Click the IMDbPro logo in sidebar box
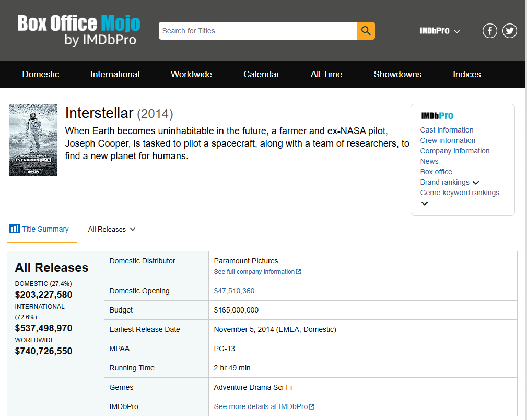 coord(437,116)
